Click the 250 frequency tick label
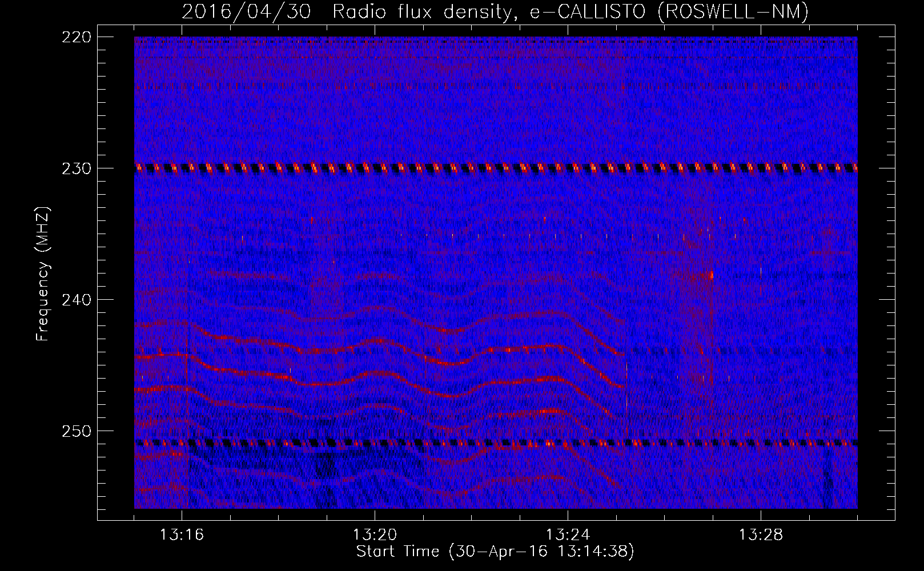 pyautogui.click(x=76, y=431)
